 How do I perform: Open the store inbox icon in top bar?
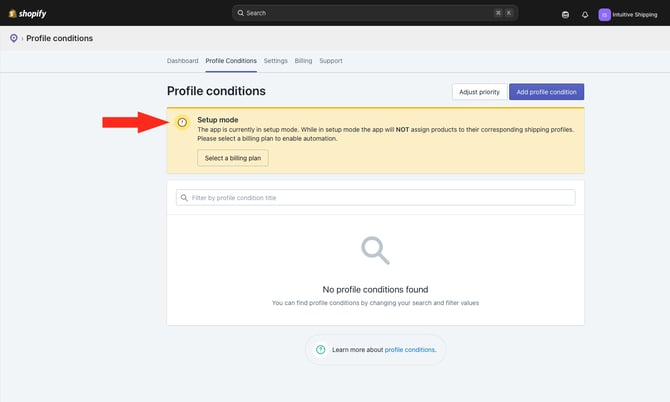point(565,15)
